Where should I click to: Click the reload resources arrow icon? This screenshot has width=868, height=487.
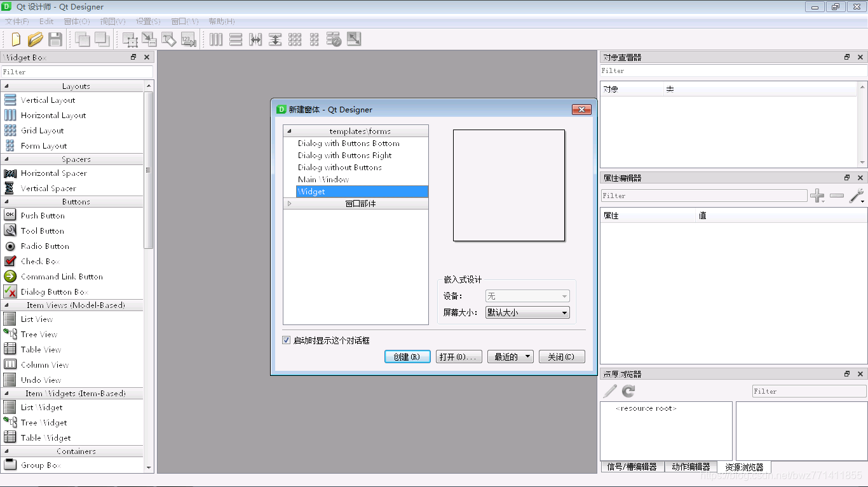point(628,391)
